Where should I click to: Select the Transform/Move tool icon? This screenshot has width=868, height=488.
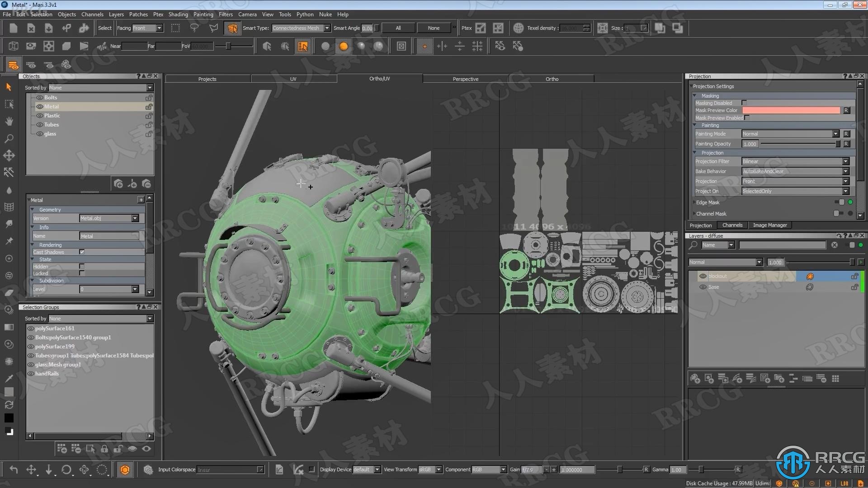point(8,155)
